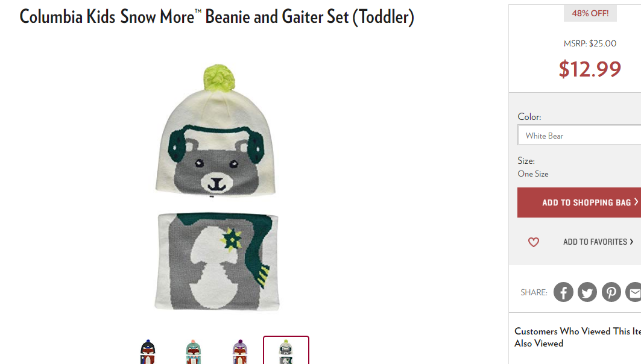This screenshot has height=364, width=641.
Task: Open the Color dropdown showing White Bear
Action: 579,135
